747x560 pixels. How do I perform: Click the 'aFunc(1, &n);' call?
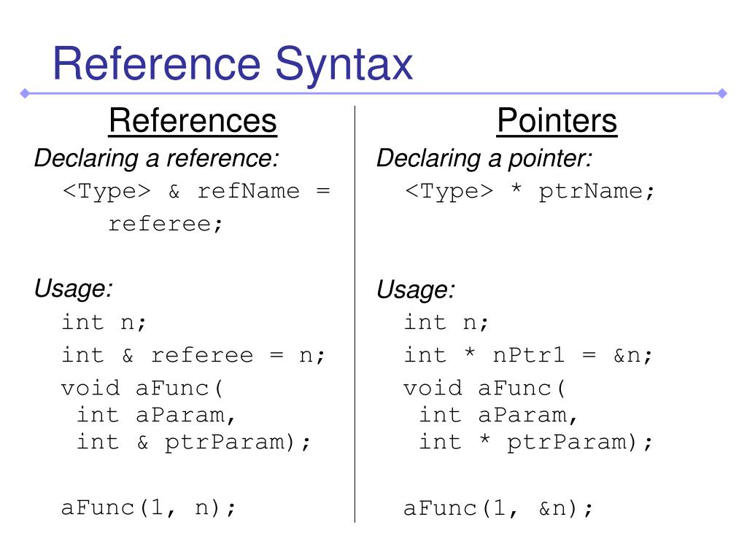pyautogui.click(x=498, y=508)
